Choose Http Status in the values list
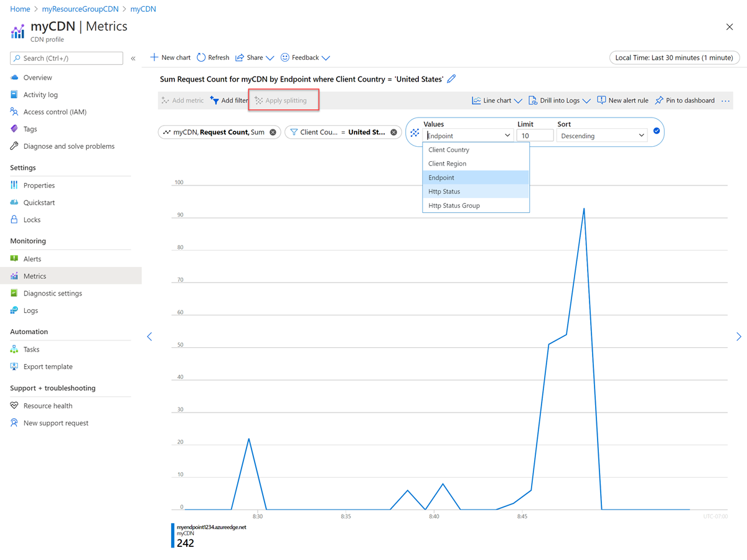Screen dimensions: 747x560 476,192
